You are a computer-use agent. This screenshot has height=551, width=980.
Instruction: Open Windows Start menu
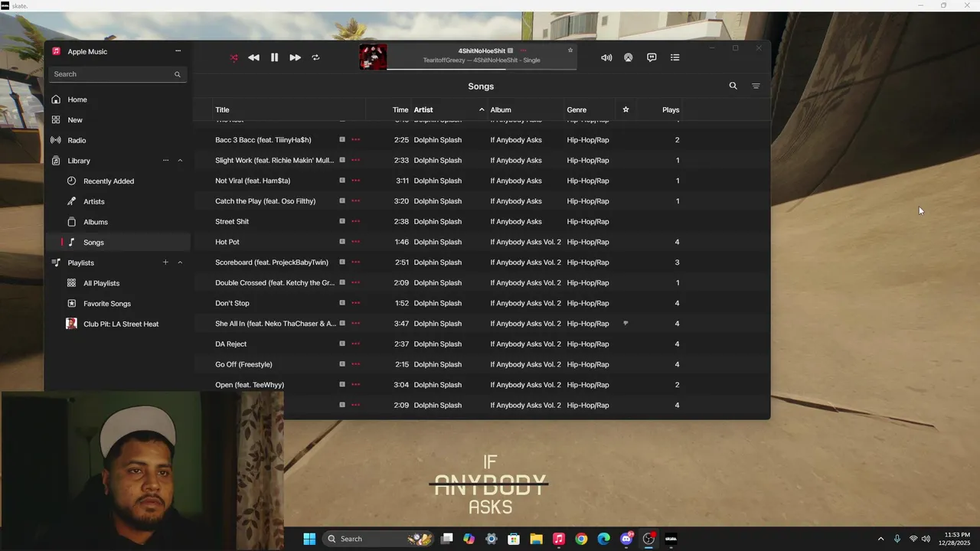tap(309, 539)
